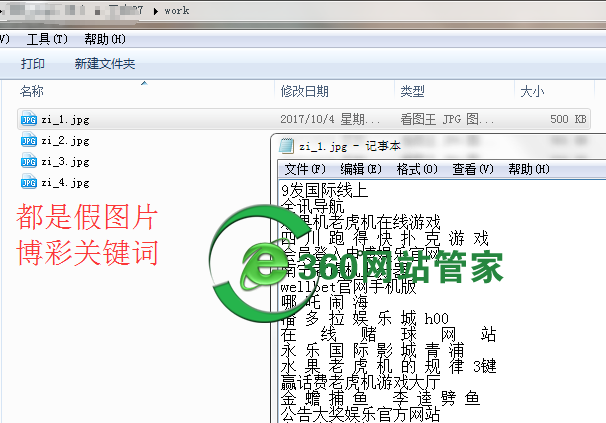This screenshot has height=423, width=606.
Task: Expand the arrow before work in address bar
Action: [x=155, y=11]
